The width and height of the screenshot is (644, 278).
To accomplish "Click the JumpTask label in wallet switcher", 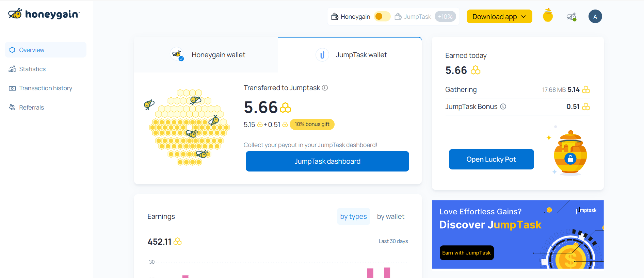I will [417, 17].
